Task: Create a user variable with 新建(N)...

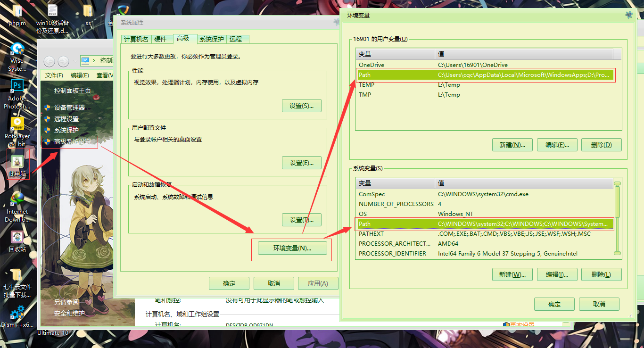Action: click(512, 145)
